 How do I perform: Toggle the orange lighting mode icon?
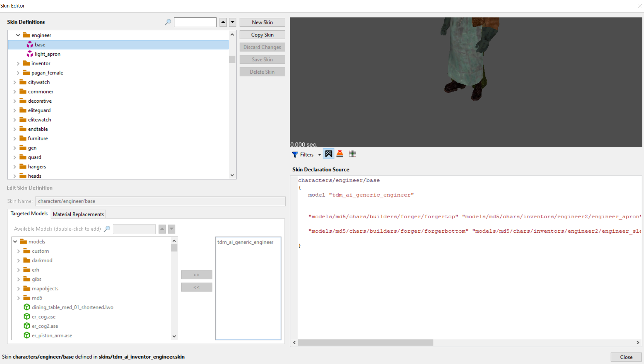pyautogui.click(x=340, y=154)
